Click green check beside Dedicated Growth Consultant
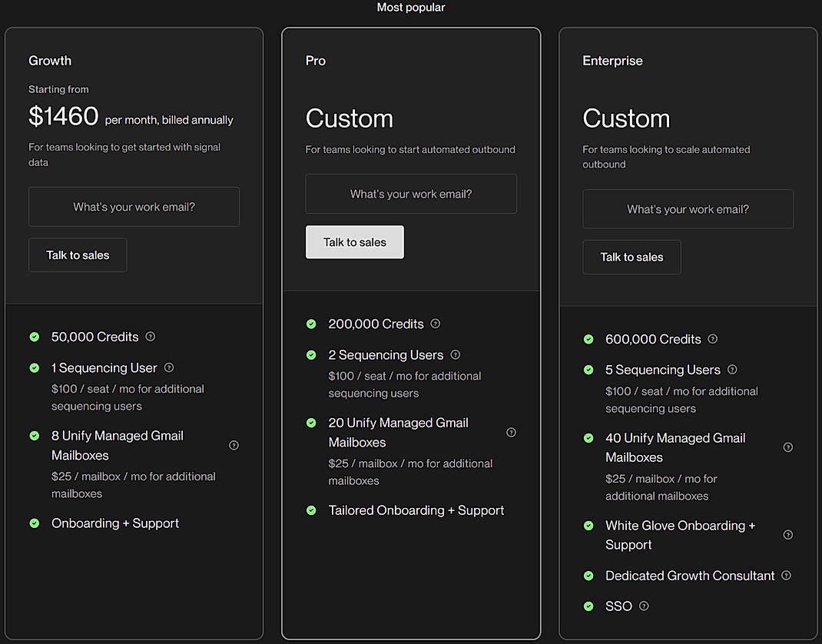 (x=588, y=576)
